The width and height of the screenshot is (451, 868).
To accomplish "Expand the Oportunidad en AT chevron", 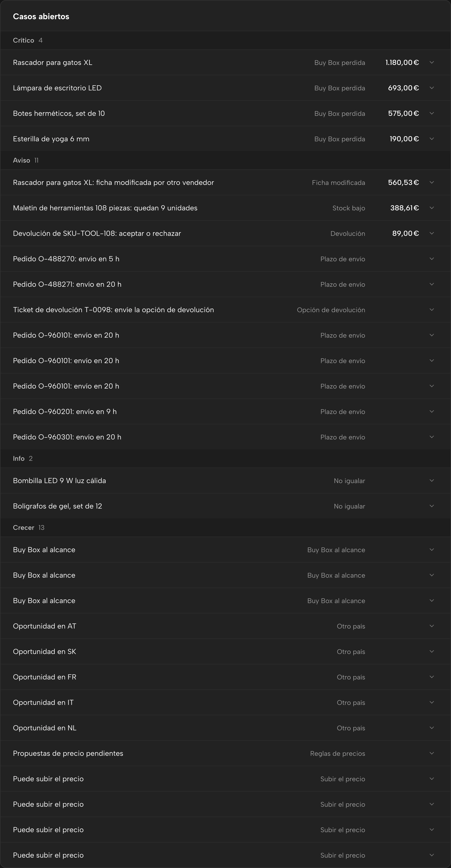I will pos(431,626).
